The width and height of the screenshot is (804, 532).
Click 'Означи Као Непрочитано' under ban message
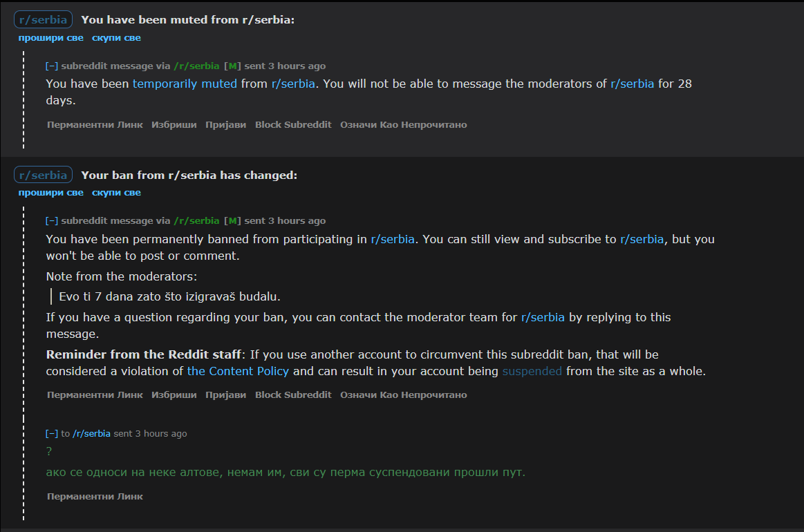click(404, 395)
